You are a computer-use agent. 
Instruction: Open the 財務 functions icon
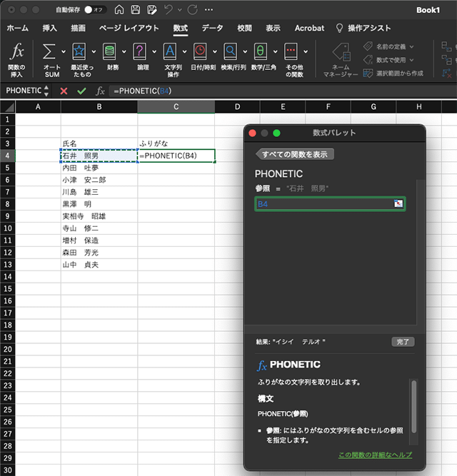[x=109, y=52]
